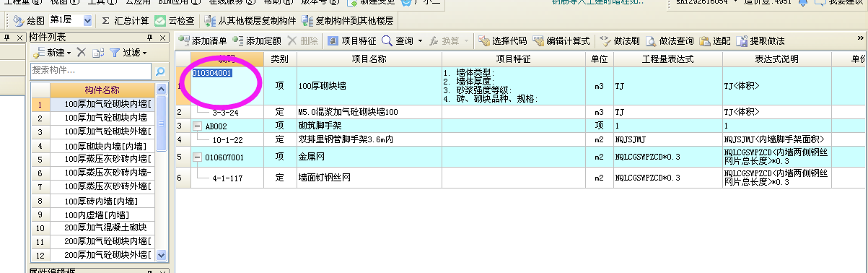The image size is (868, 273).
Task: Select component row 1 100厚加气砼砌块内墙
Action: click(102, 104)
